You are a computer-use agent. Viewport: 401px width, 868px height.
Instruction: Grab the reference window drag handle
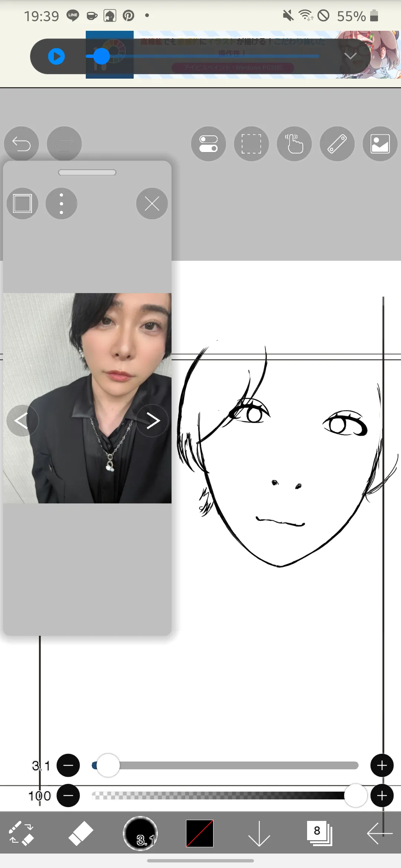tap(87, 172)
